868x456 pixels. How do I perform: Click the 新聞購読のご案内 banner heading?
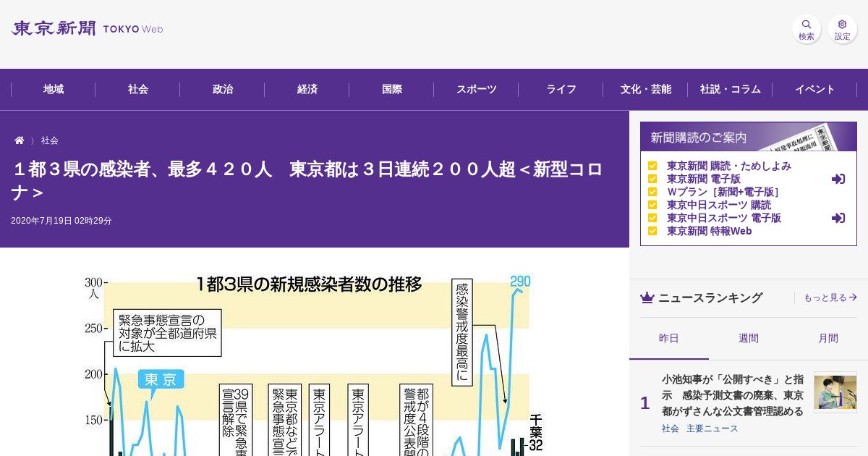coord(749,137)
